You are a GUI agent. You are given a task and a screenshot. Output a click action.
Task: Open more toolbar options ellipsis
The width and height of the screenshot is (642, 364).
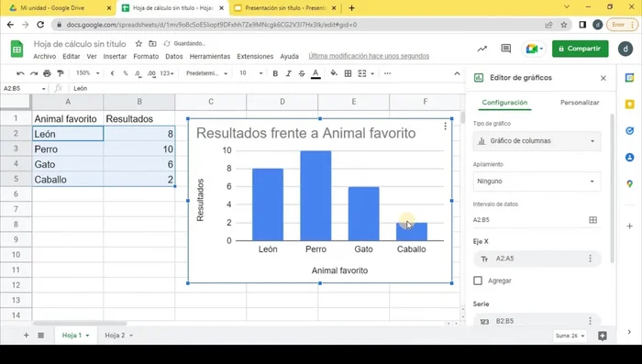point(387,73)
